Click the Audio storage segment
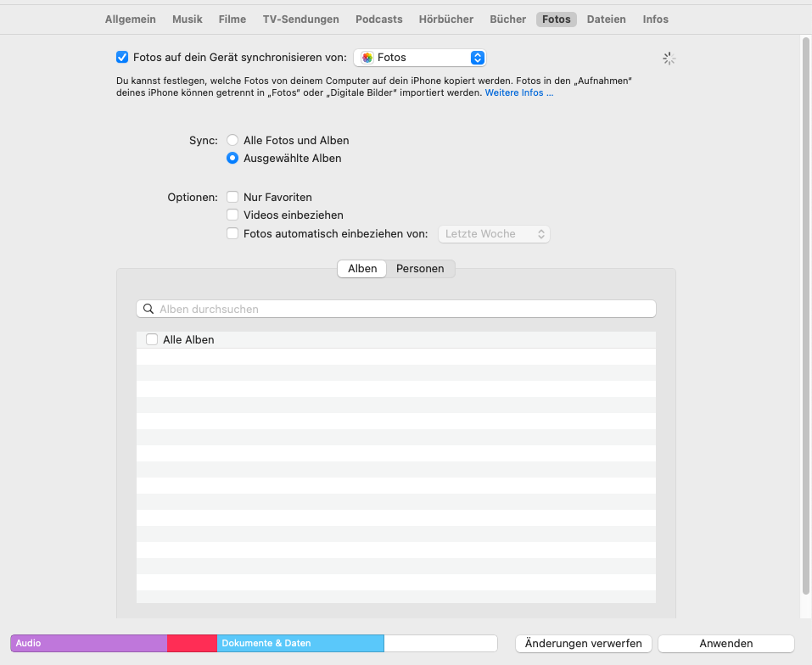The width and height of the screenshot is (812, 665). coord(88,643)
